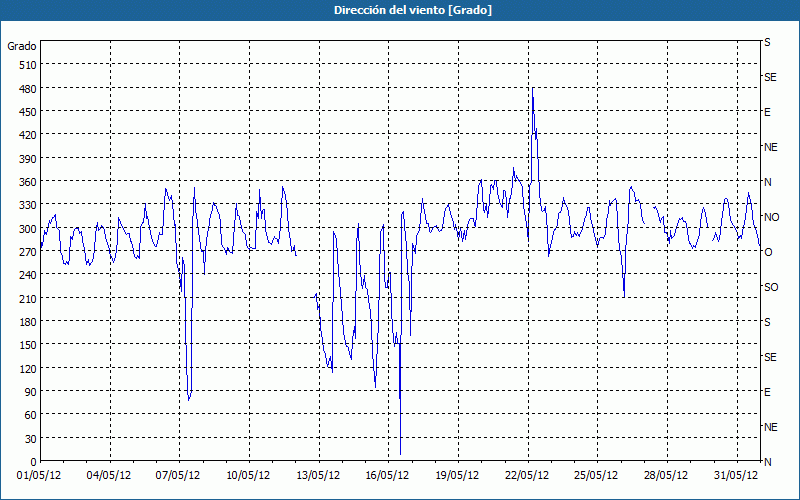The width and height of the screenshot is (800, 500).
Task: Click the 'O' compass label beside the 270 gridline
Action: tap(768, 252)
